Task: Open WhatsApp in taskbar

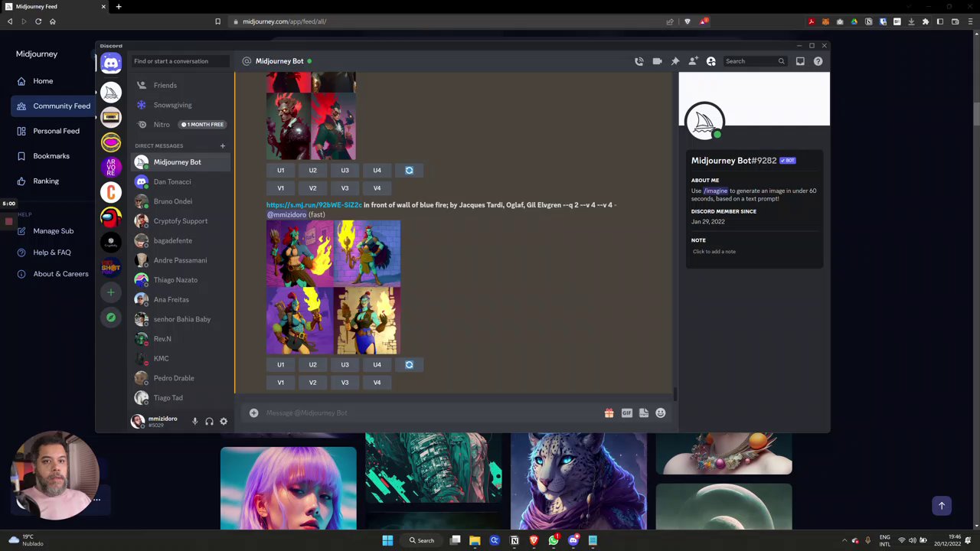Action: [554, 541]
